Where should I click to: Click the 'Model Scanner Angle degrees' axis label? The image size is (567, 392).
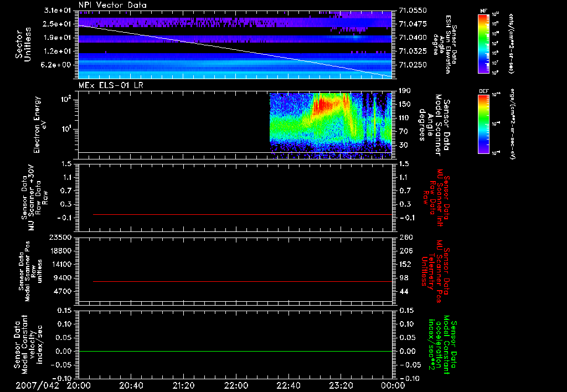(434, 125)
